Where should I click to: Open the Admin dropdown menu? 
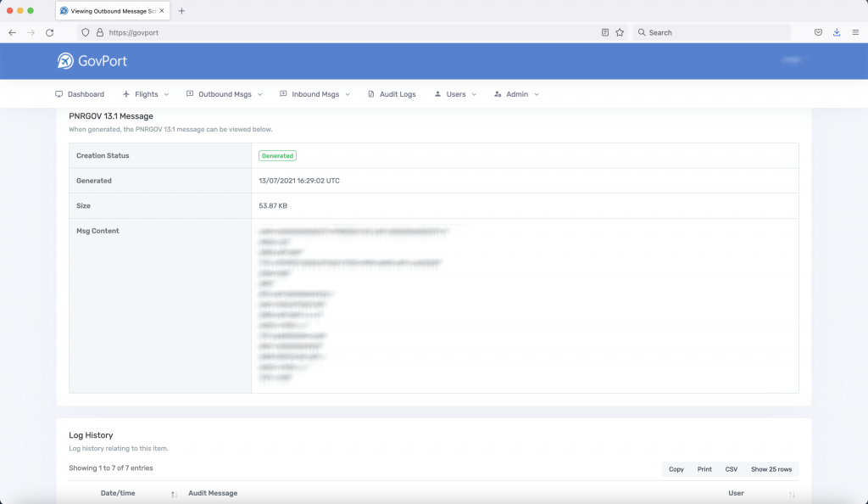pos(516,94)
